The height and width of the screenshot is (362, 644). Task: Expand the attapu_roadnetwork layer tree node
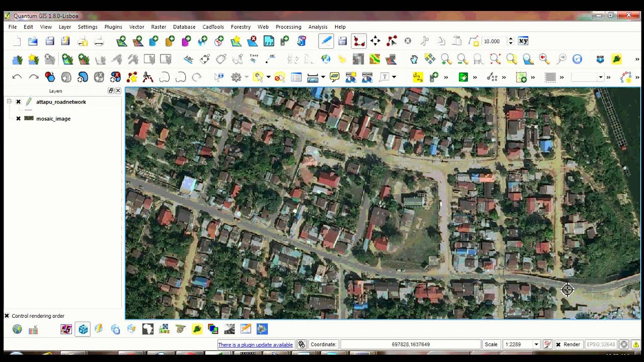(x=9, y=102)
